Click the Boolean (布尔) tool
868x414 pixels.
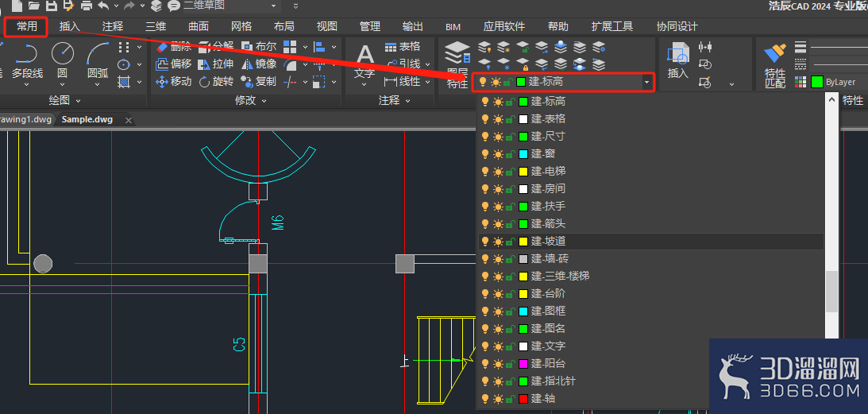259,46
